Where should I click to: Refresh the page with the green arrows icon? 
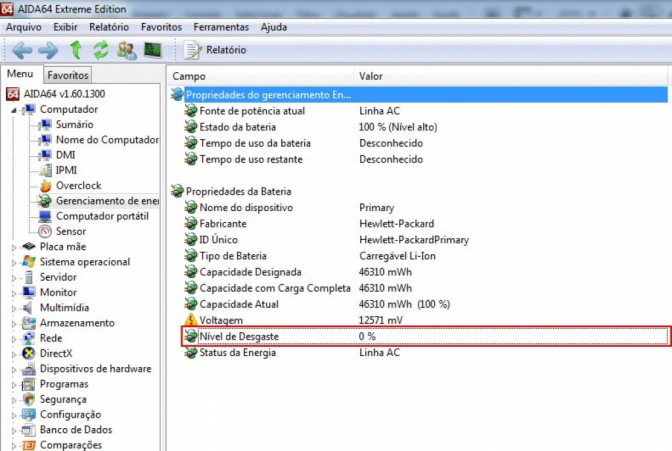pyautogui.click(x=101, y=50)
